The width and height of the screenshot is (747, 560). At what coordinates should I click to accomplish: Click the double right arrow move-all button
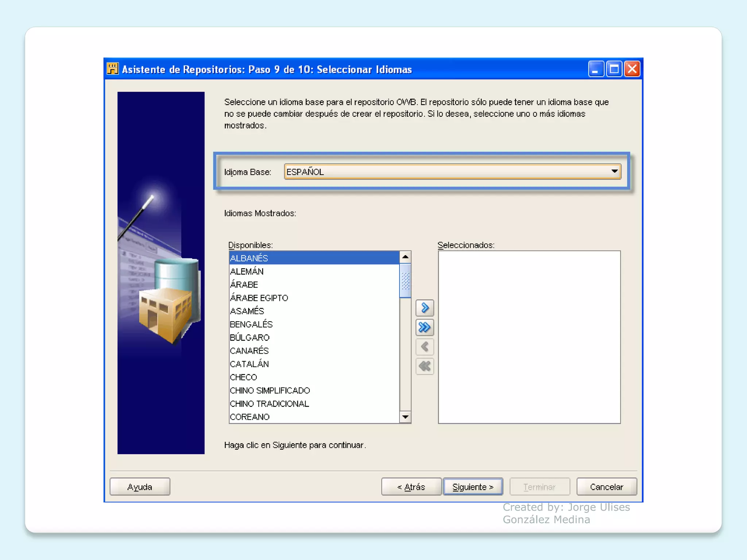click(x=425, y=327)
